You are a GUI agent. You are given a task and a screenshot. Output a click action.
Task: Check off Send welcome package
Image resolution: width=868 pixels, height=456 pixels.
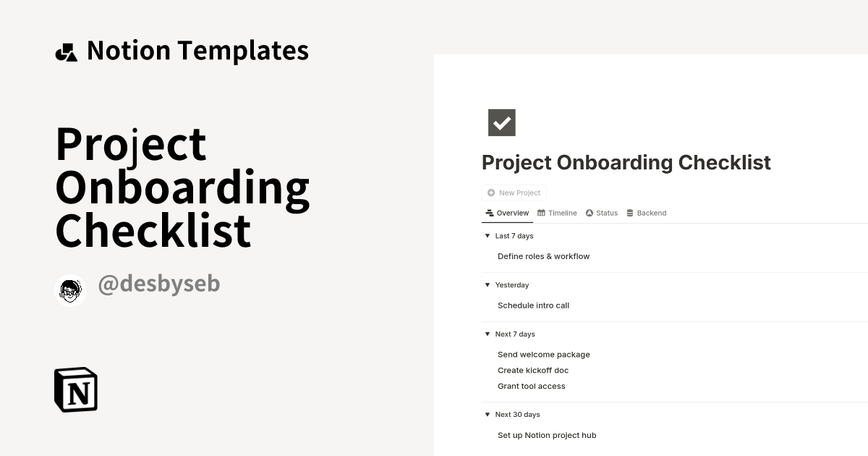[544, 354]
